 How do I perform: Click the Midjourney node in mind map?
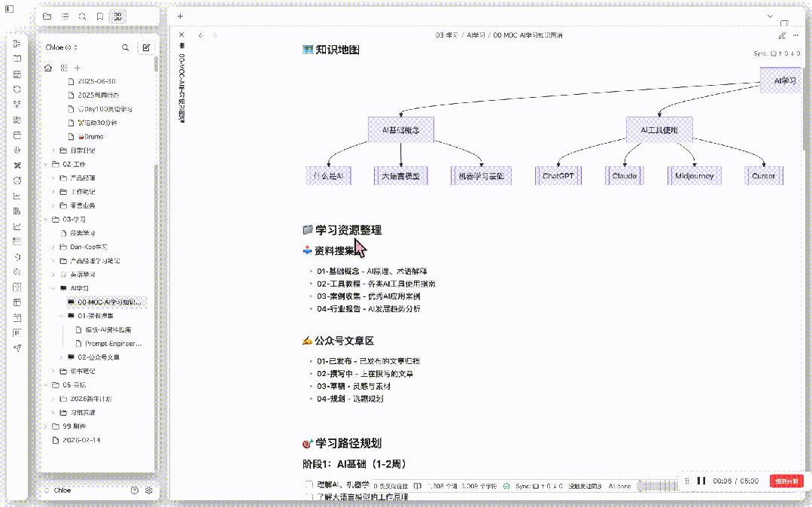coord(695,175)
